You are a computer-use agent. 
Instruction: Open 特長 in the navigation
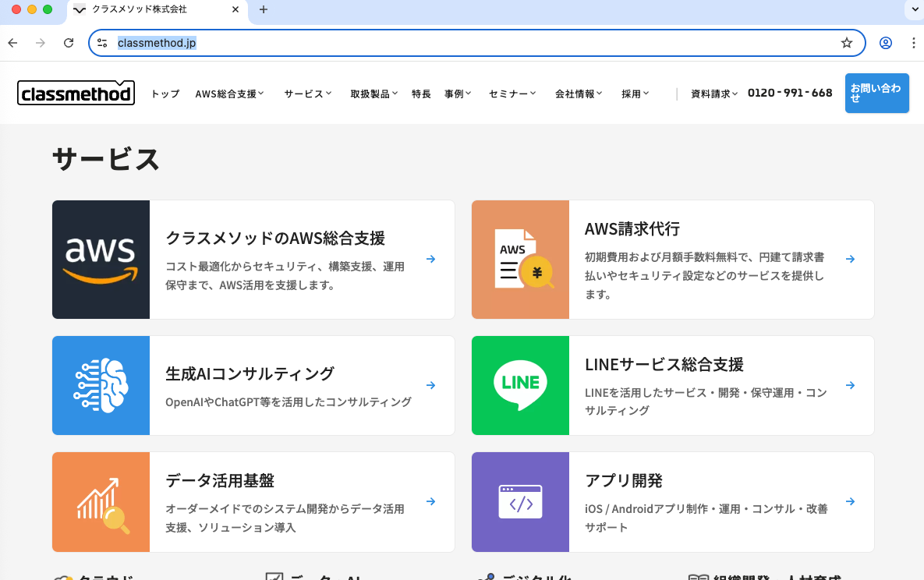pyautogui.click(x=421, y=94)
